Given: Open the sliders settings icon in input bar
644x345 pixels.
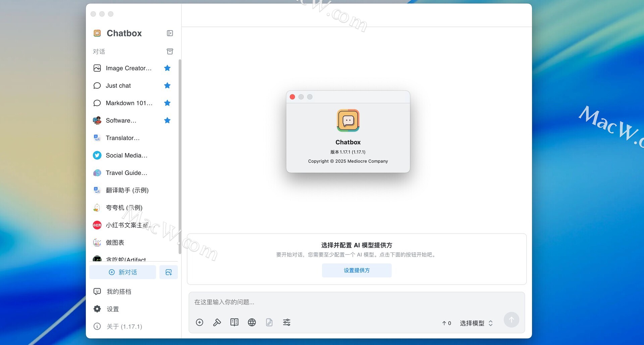Looking at the screenshot, I should coord(287,323).
